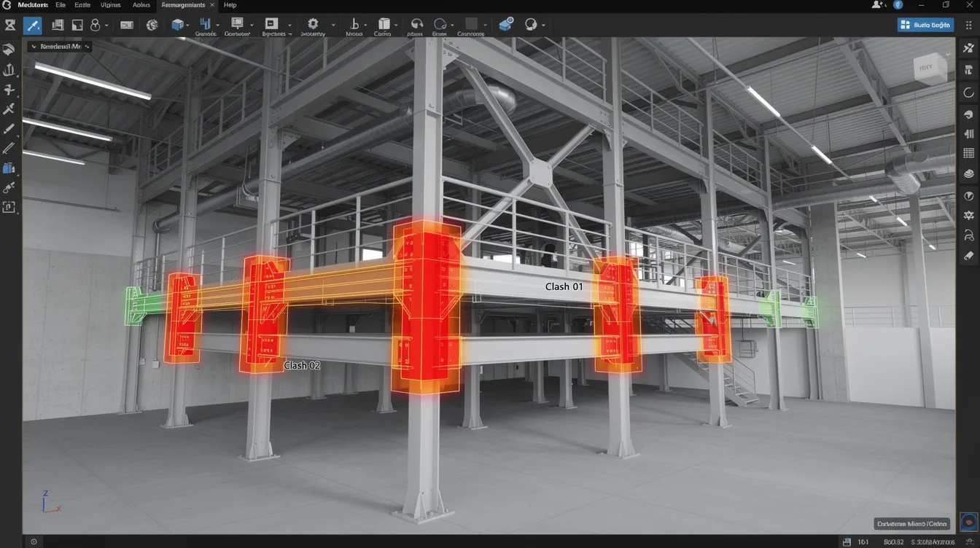The image size is (980, 548).
Task: Select the pencil tool in the left sidebar
Action: pyautogui.click(x=9, y=129)
